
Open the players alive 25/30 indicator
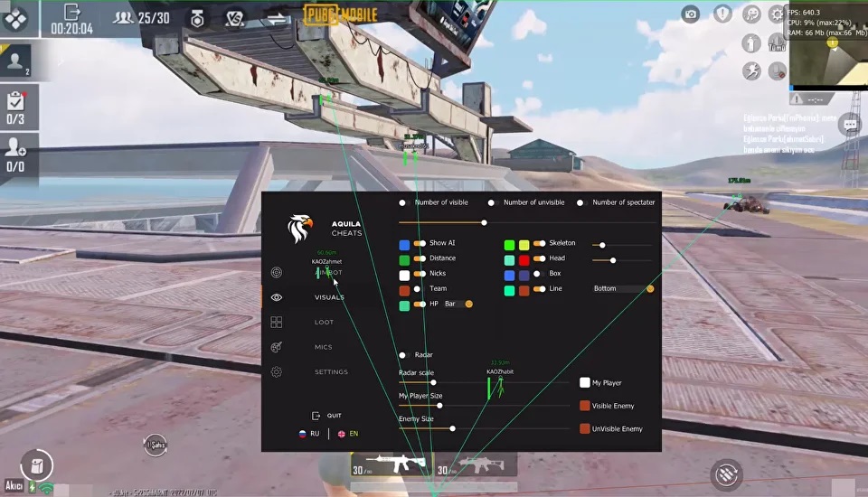142,18
